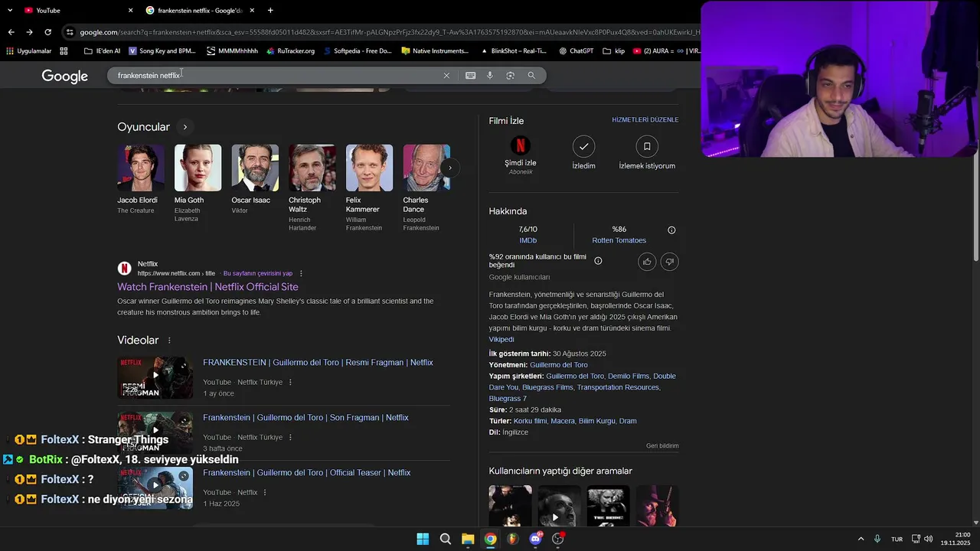
Task: Open Google Lens image search icon
Action: coord(510,76)
